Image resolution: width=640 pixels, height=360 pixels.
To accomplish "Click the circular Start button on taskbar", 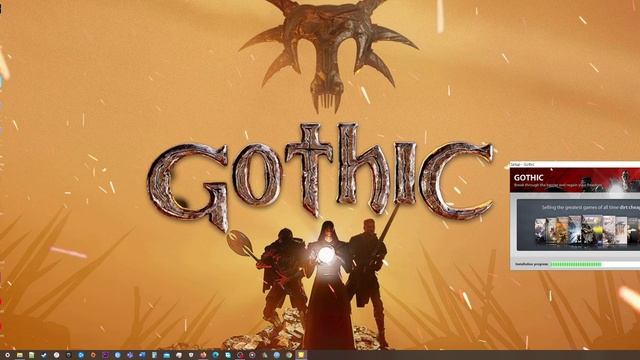I will [7, 355].
